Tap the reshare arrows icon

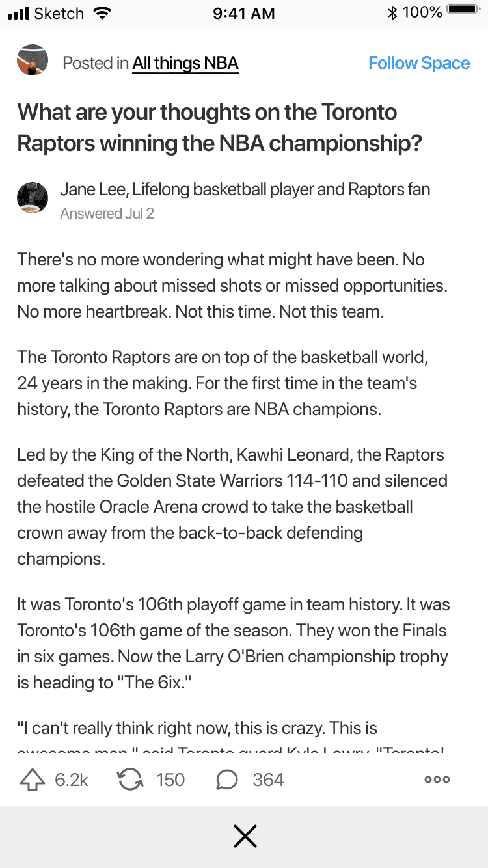(x=130, y=780)
